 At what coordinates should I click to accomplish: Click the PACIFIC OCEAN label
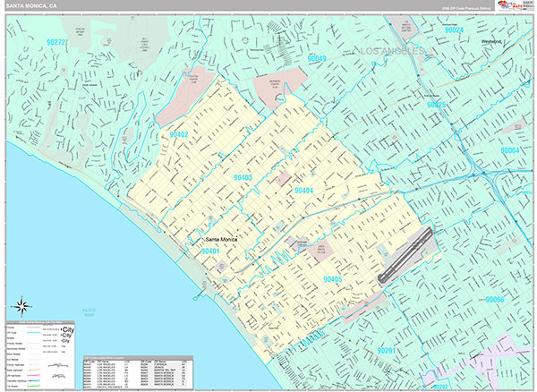[x=89, y=312]
